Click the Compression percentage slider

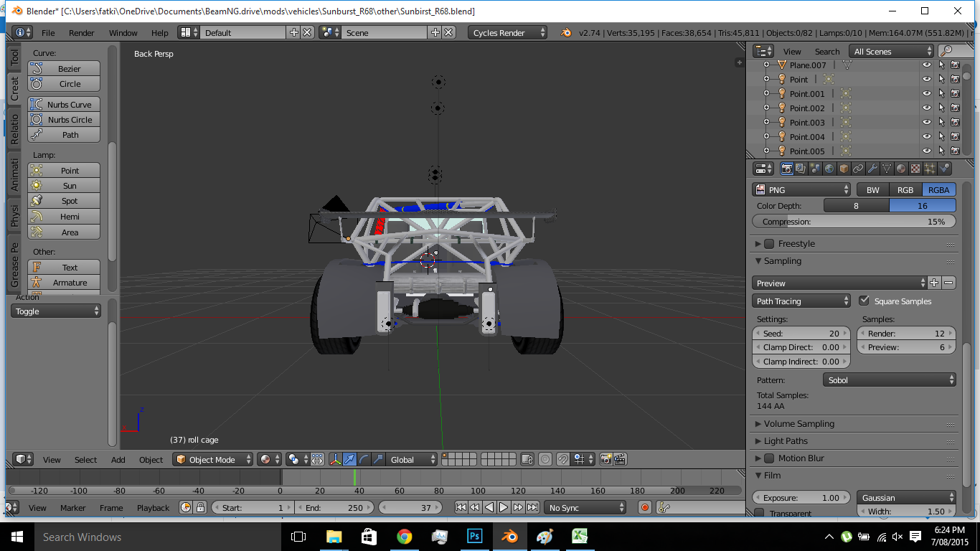(x=854, y=222)
